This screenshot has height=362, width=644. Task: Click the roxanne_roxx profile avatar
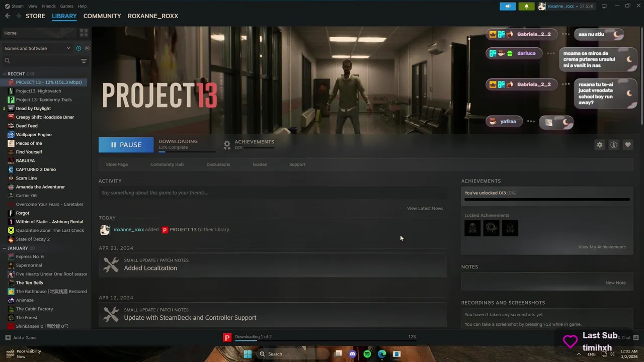(542, 6)
